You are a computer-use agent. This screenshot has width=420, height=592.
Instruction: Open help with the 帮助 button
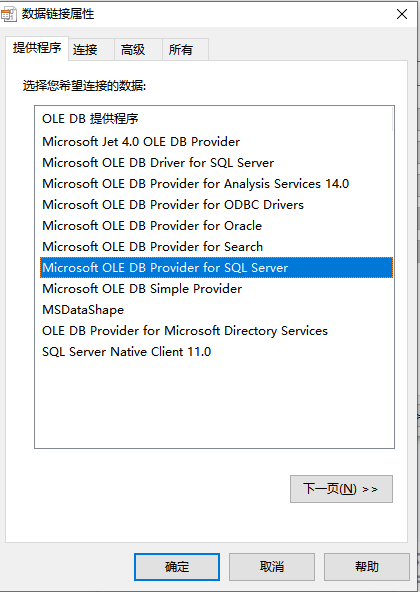coord(366,567)
